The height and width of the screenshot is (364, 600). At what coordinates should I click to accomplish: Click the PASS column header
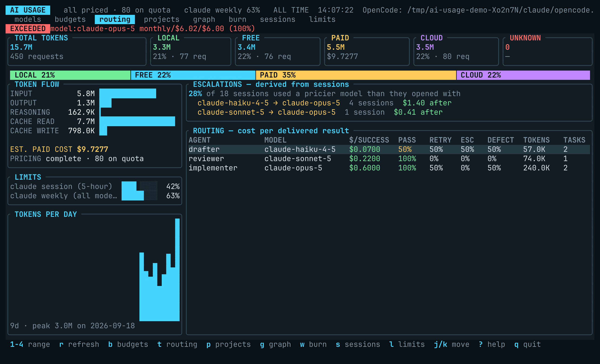click(x=407, y=140)
